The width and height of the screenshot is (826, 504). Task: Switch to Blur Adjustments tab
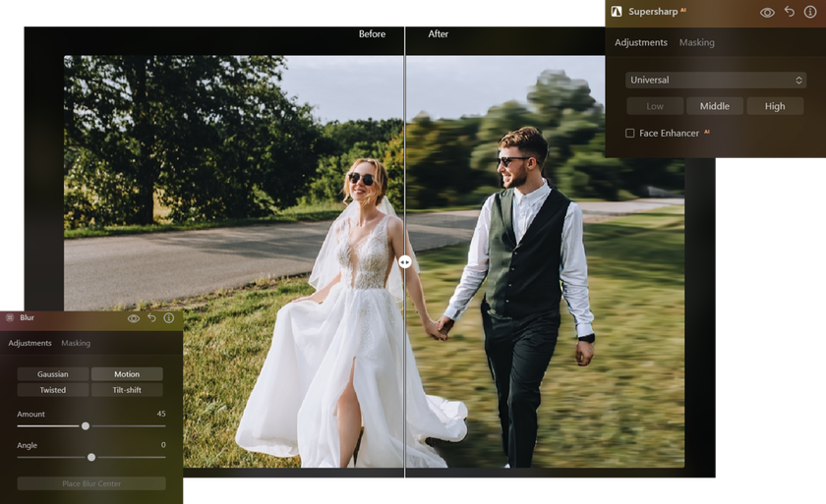coord(30,343)
